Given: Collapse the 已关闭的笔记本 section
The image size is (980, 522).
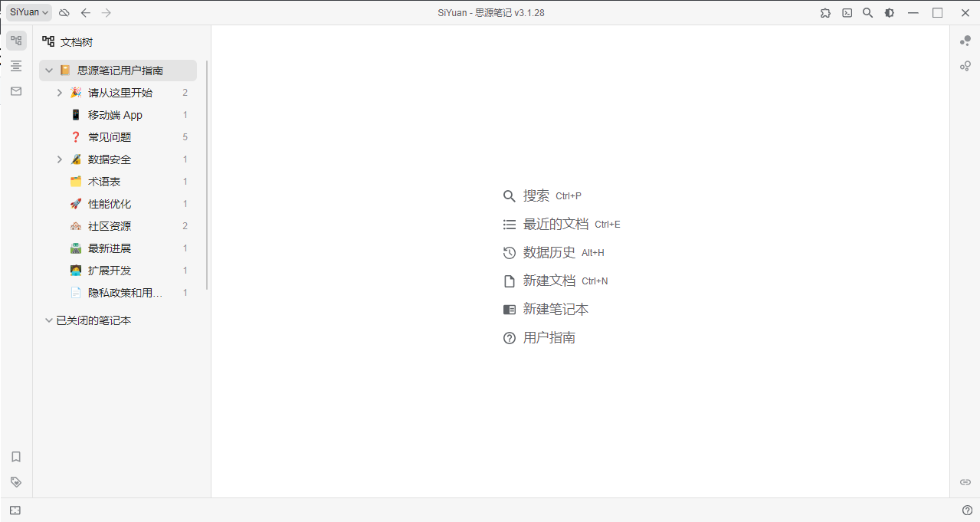Looking at the screenshot, I should click(49, 320).
